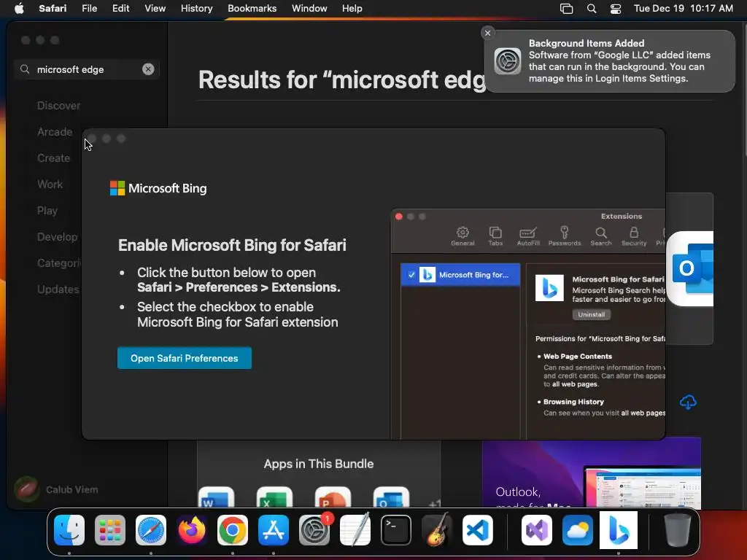Open the History menu
747x560 pixels.
(x=196, y=9)
